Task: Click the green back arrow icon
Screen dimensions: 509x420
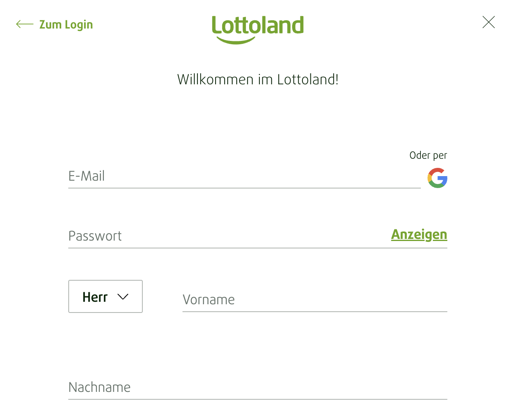Action: pos(24,24)
